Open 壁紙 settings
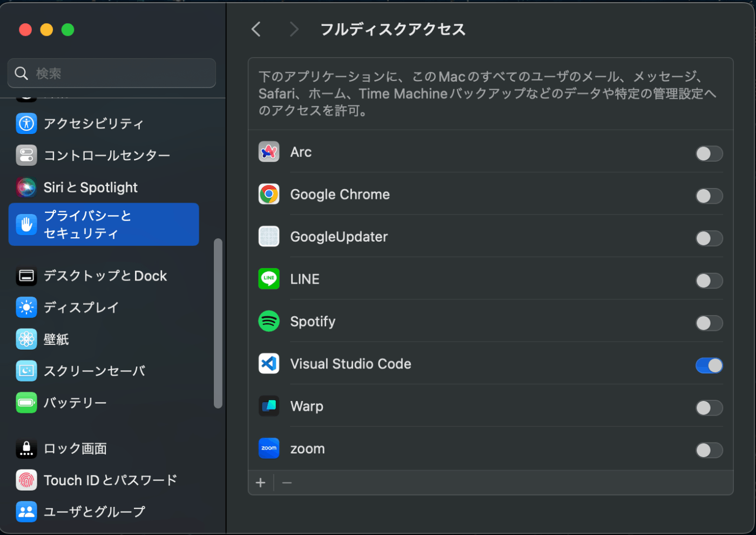Viewport: 756px width, 535px height. (x=104, y=339)
